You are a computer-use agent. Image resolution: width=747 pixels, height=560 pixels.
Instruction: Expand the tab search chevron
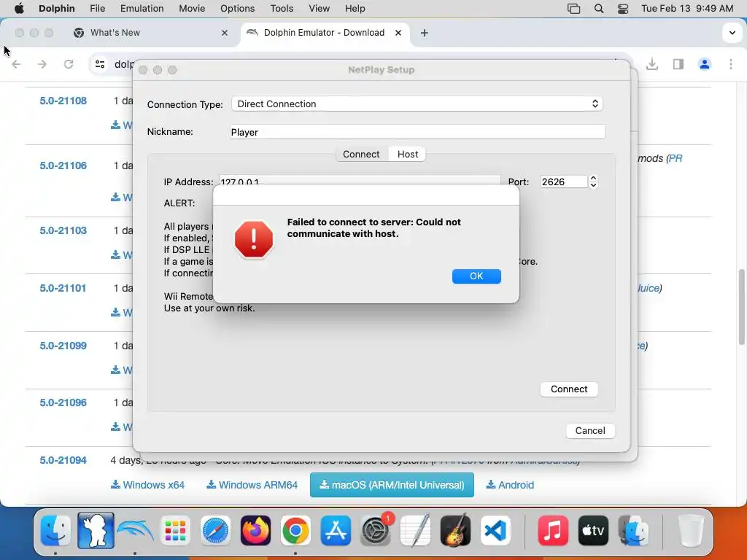click(732, 33)
